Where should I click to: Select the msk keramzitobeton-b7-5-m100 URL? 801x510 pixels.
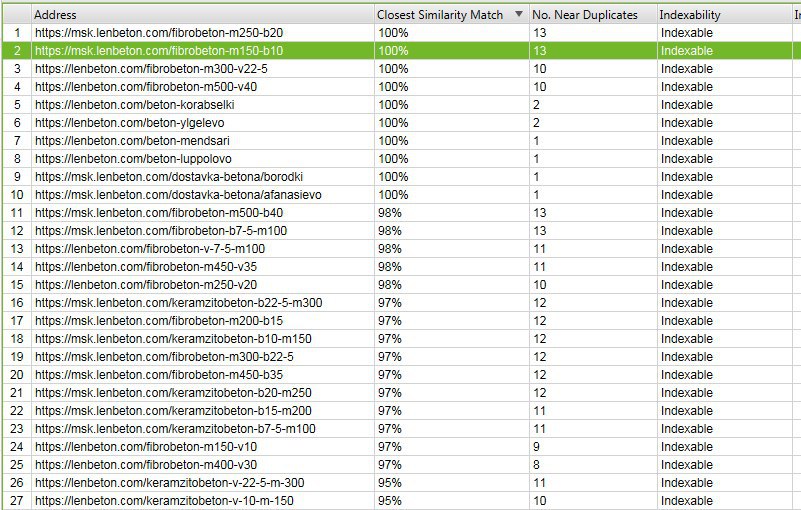pos(175,429)
